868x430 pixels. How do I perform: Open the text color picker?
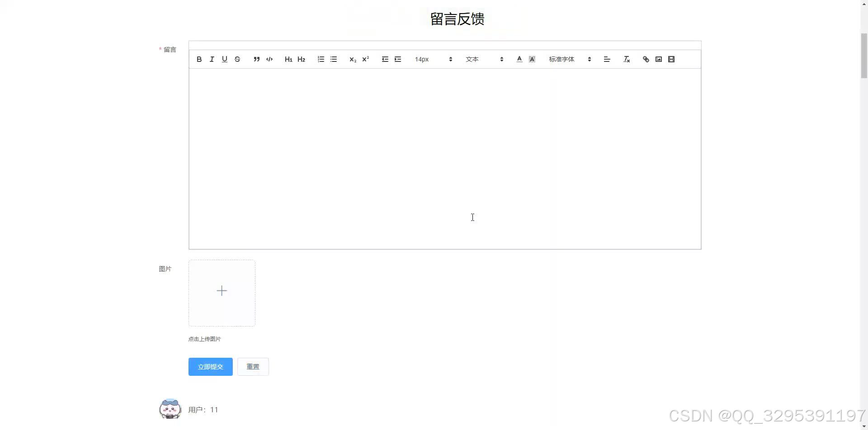(519, 59)
